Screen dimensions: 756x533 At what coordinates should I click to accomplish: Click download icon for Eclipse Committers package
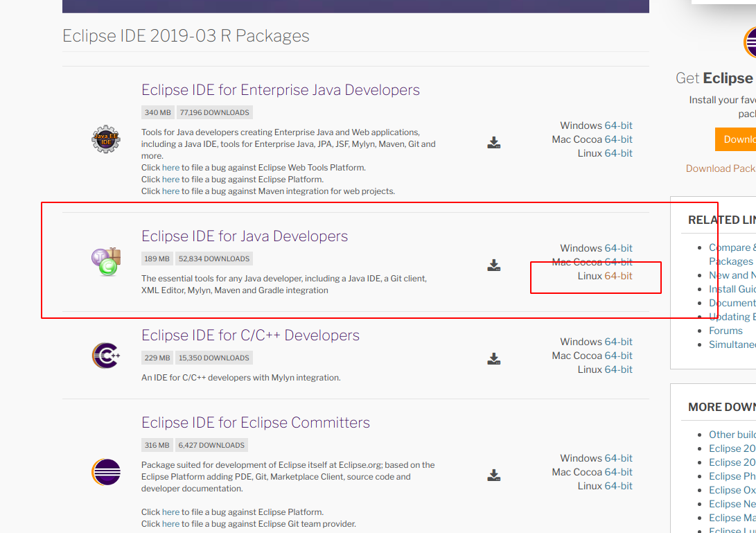click(x=493, y=475)
